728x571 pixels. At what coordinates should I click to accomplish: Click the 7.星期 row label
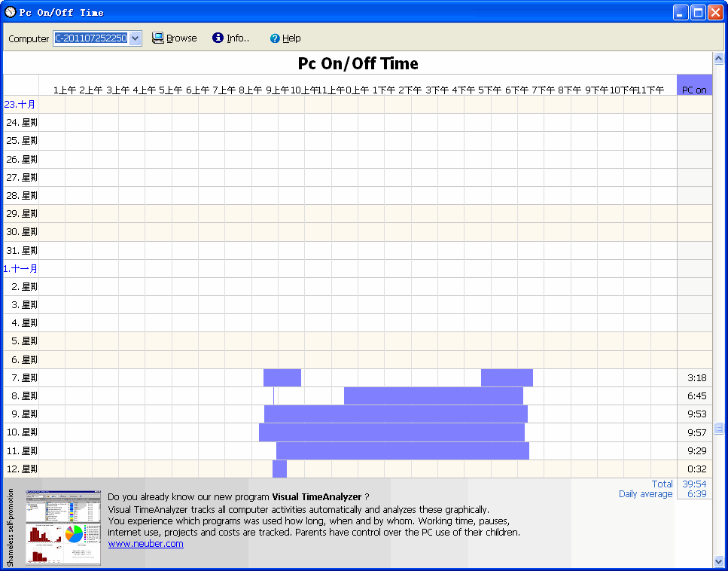24,378
